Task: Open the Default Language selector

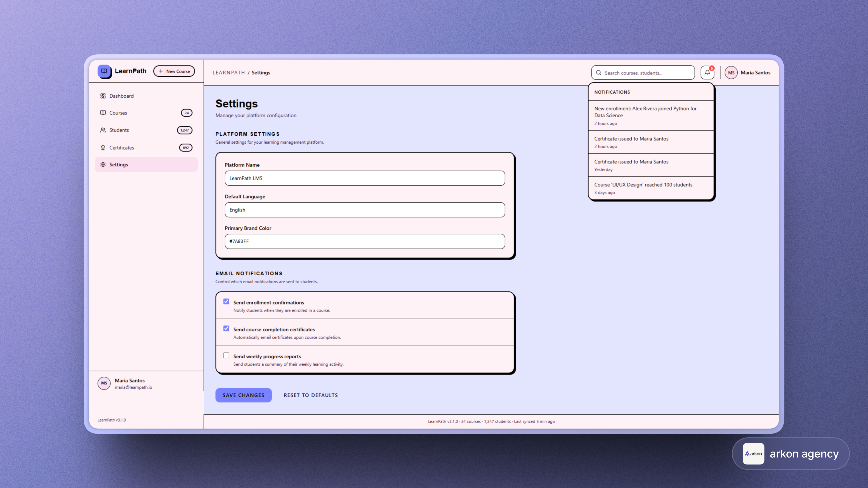Action: [x=365, y=210]
